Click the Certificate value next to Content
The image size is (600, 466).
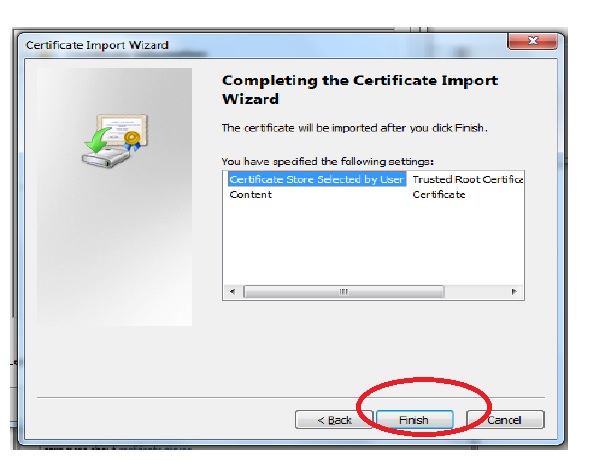439,194
